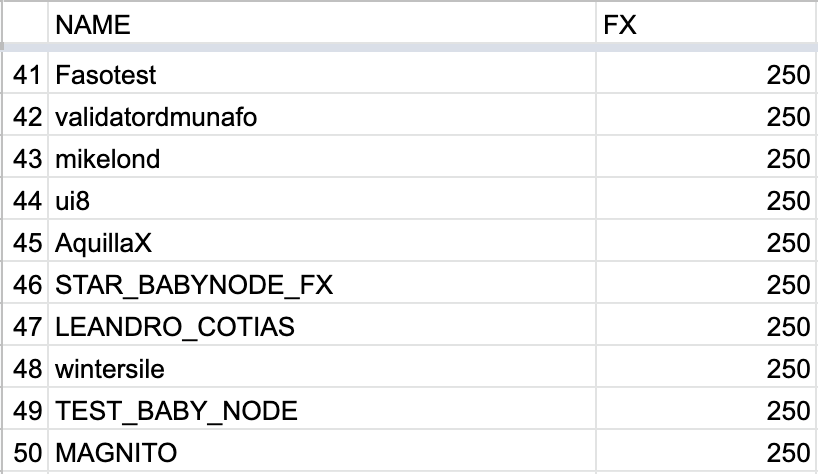Click the TEST_BABY_NODE cell

click(321, 408)
